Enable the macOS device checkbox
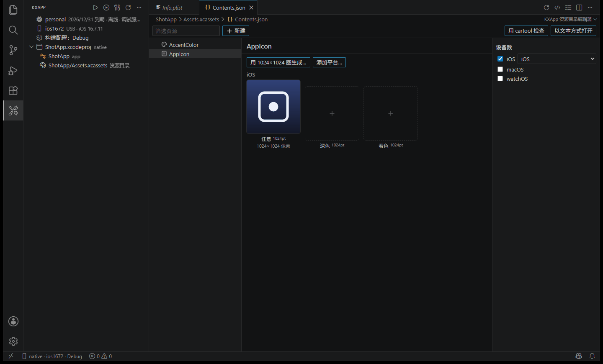The image size is (603, 364). (x=500, y=69)
